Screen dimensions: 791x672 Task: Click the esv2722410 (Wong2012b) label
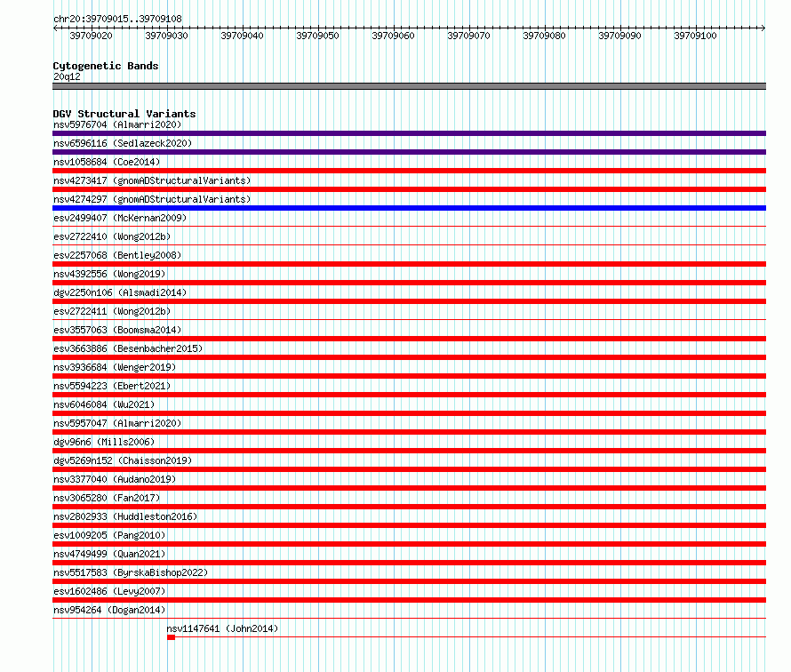click(x=112, y=236)
